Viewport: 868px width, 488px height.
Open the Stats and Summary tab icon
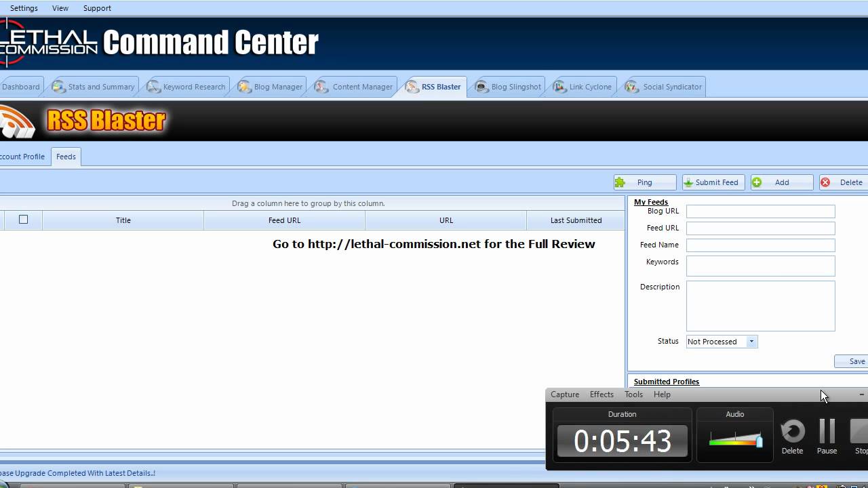tap(58, 87)
